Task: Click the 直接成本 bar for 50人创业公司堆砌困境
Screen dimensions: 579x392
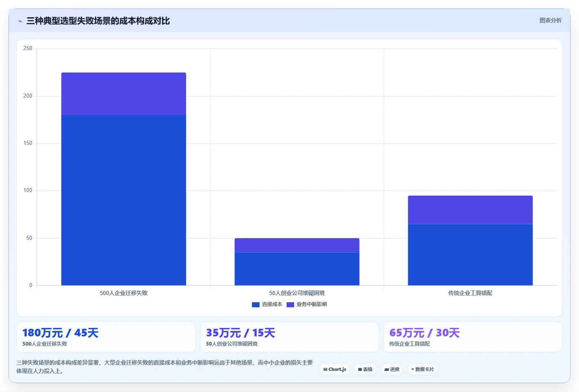Action: coord(297,269)
